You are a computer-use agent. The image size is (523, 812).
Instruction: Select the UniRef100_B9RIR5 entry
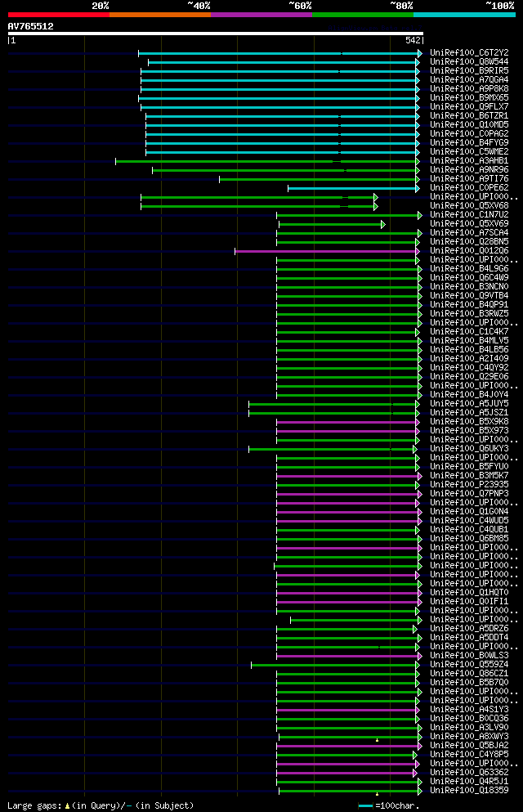click(469, 70)
